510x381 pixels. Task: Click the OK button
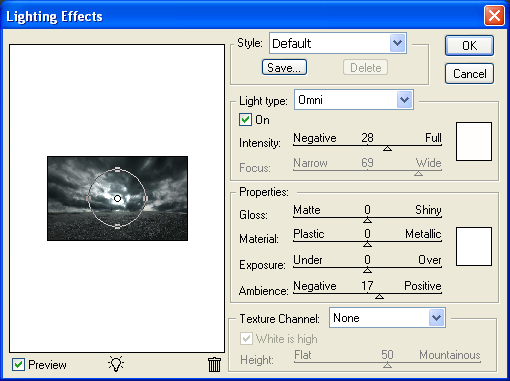coord(469,46)
